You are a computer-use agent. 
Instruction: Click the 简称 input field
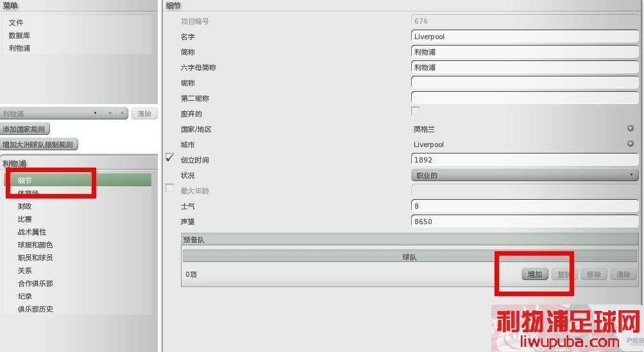(x=525, y=52)
